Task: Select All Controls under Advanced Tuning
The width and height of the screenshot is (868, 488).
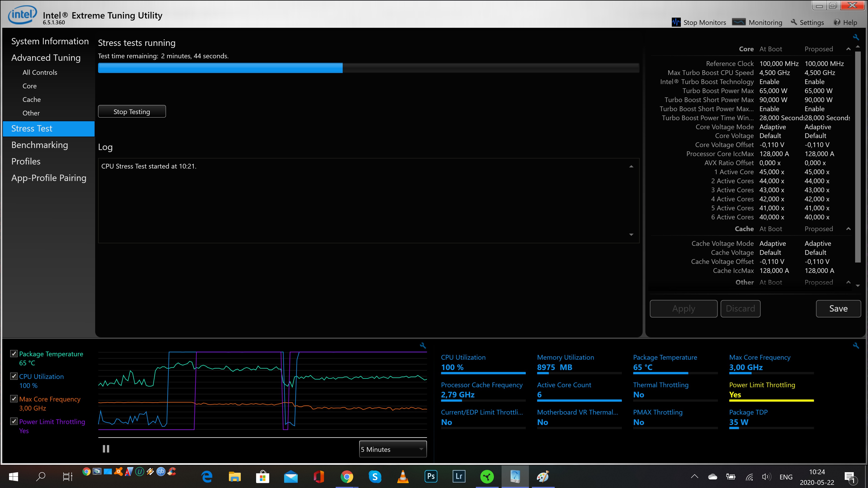Action: (x=40, y=72)
